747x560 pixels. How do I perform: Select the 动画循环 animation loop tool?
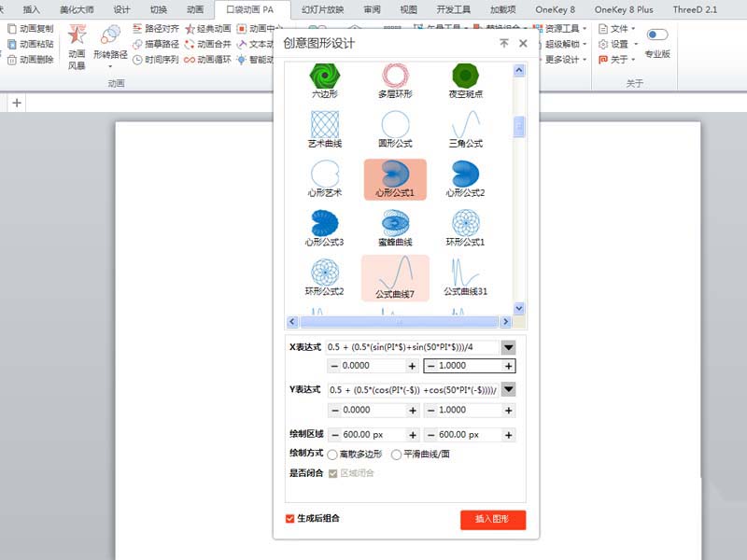coord(209,59)
